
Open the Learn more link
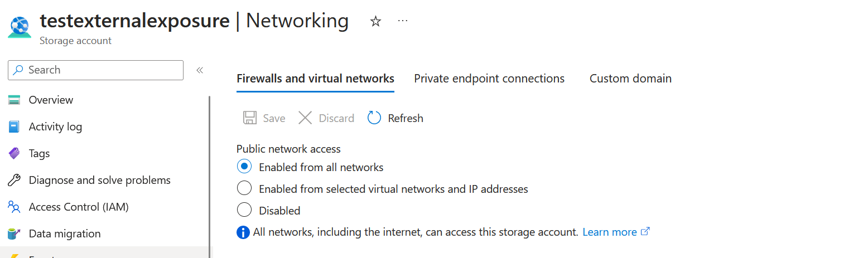(610, 232)
